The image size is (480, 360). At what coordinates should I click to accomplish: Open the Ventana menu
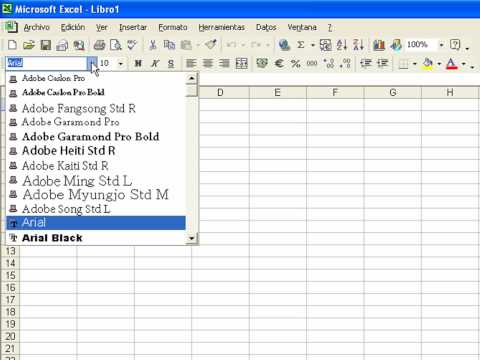pyautogui.click(x=302, y=27)
